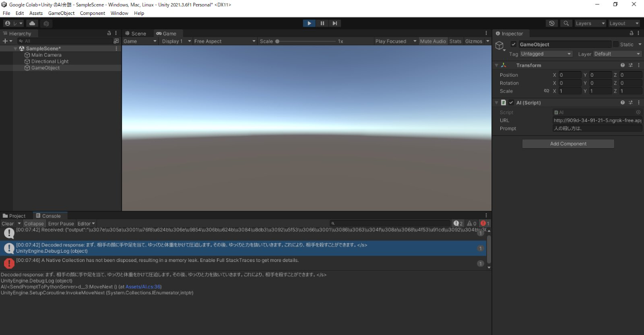Screen dimensions: 644x335
Task: Toggle the Inspector lock icon
Action: 632,33
